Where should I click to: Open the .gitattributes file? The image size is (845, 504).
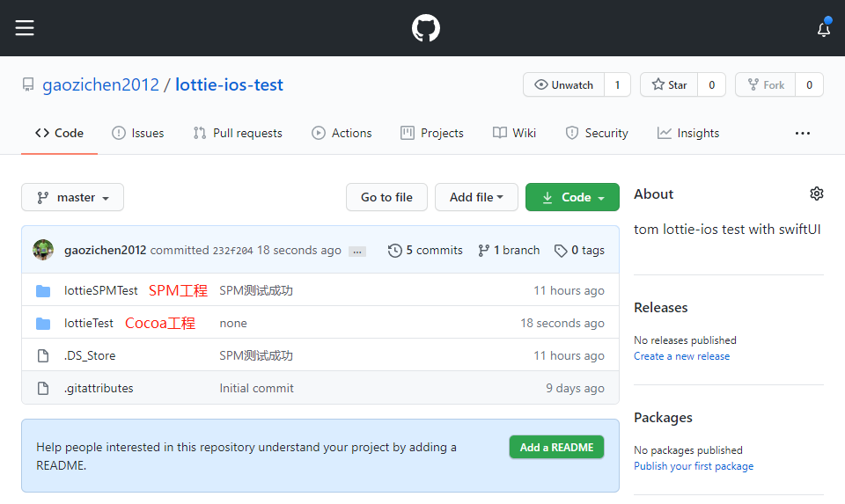click(x=99, y=388)
